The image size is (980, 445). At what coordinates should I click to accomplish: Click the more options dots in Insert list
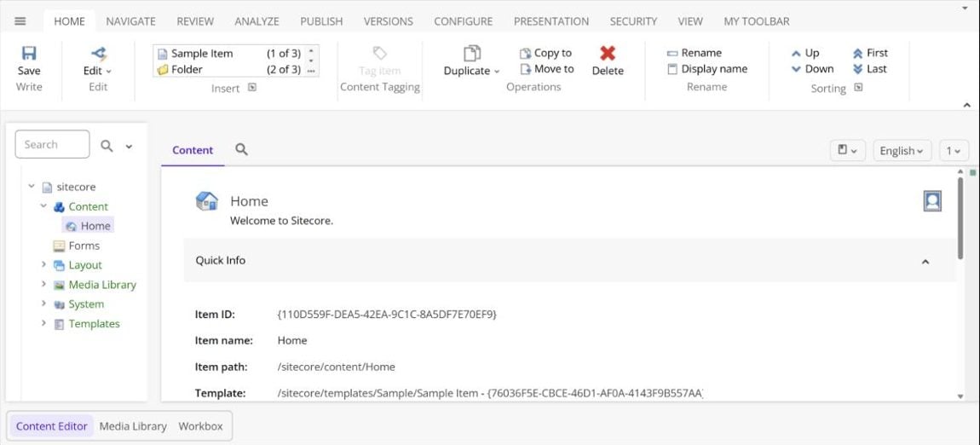[311, 71]
